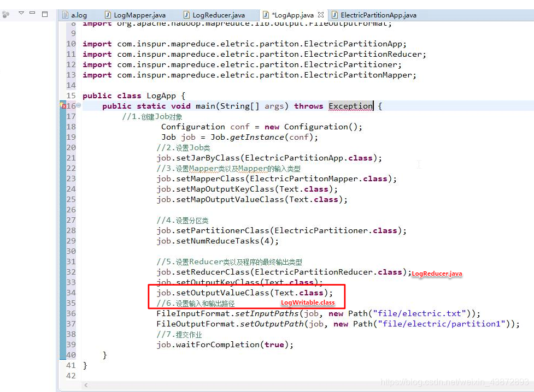Open the View Menu triangle in left panel

(21, 13)
